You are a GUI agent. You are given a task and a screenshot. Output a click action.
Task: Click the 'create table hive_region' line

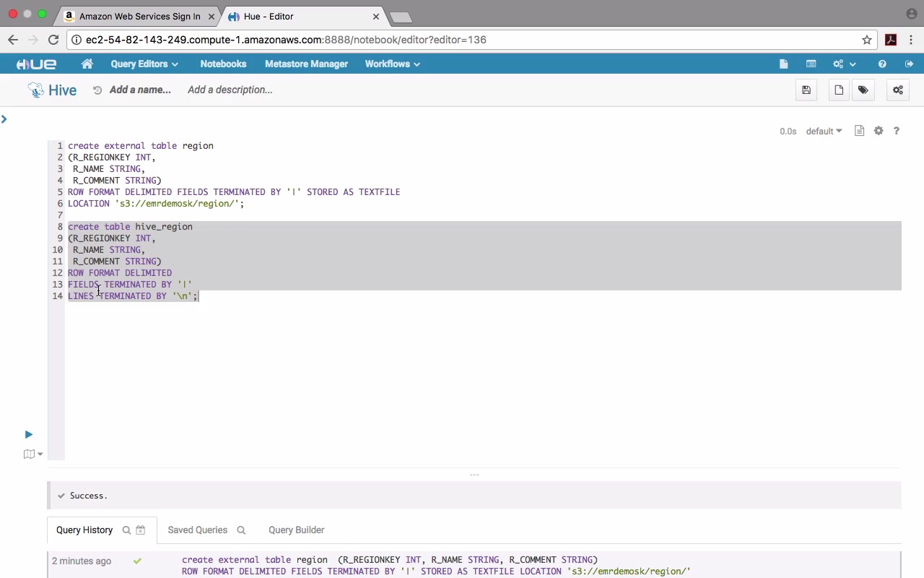coord(130,227)
